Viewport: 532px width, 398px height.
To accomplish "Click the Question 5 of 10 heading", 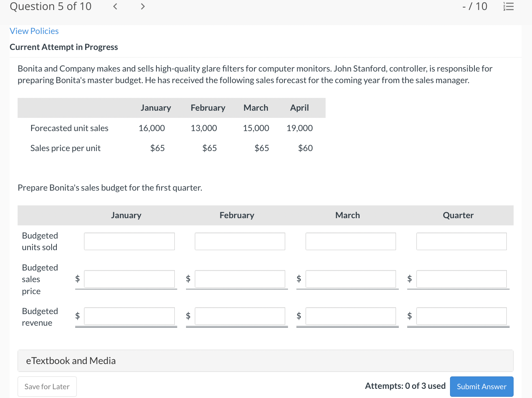I will tap(50, 6).
